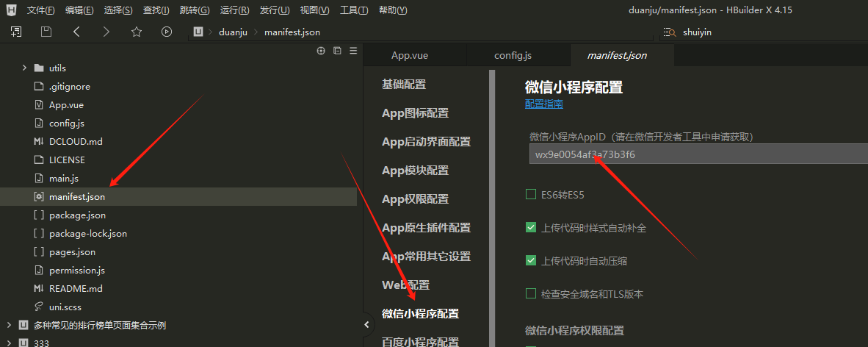Select 微信小程序配置 section

coord(420,314)
